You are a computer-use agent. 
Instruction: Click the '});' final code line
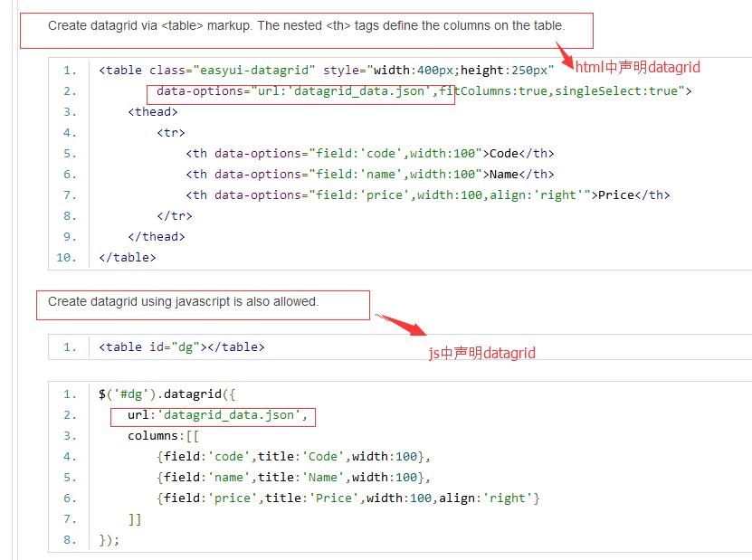pos(109,540)
